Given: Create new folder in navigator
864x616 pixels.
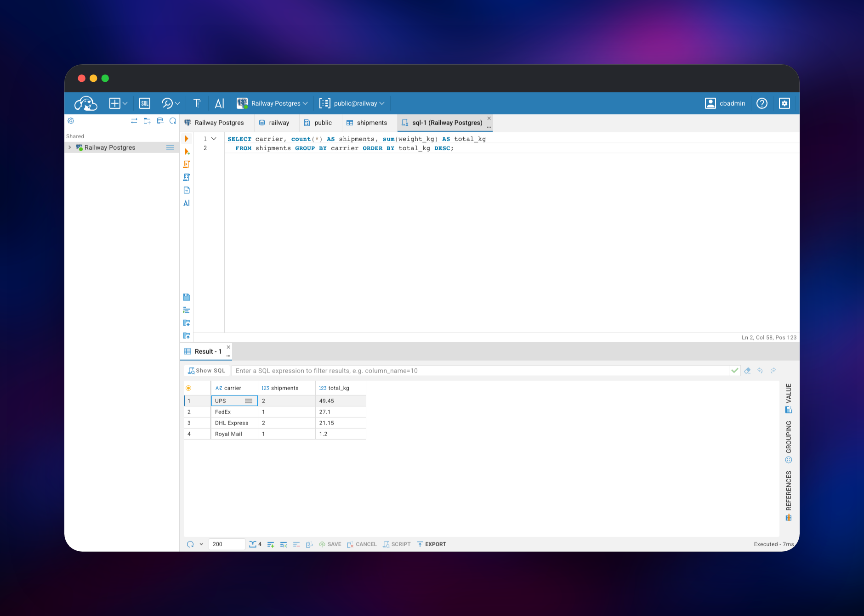Looking at the screenshot, I should point(147,121).
